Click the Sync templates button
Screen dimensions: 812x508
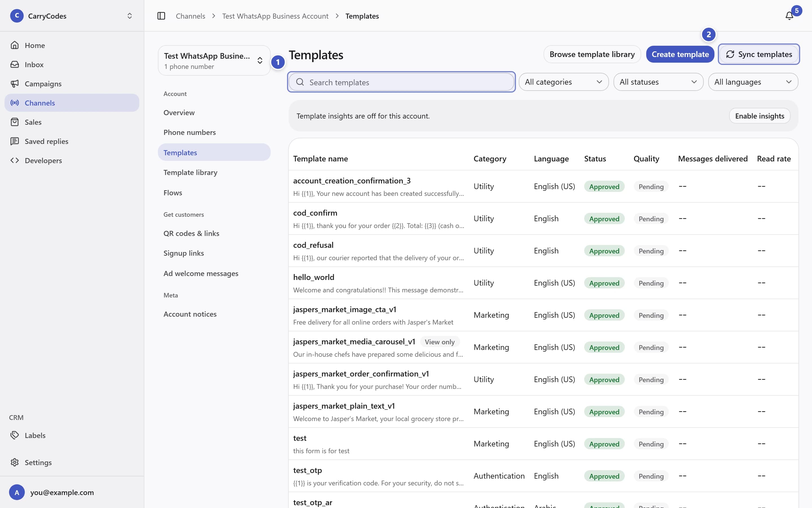(x=759, y=54)
